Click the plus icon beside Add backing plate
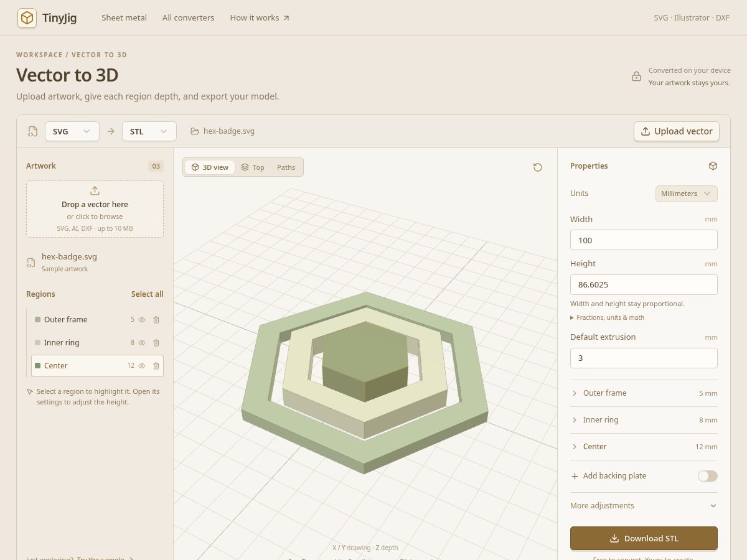Viewport: 747px width, 560px height. click(575, 476)
